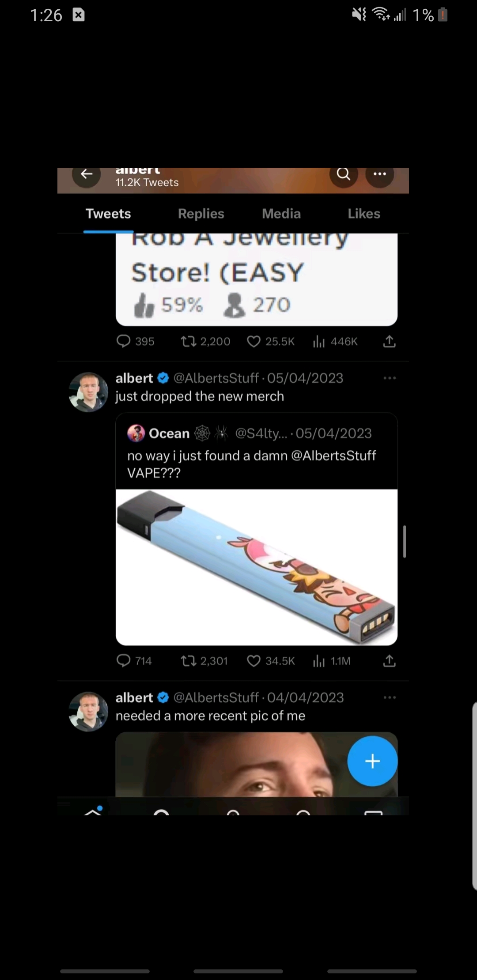This screenshot has height=980, width=477.
Task: Reply to the new merch tweet
Action: pyautogui.click(x=123, y=661)
